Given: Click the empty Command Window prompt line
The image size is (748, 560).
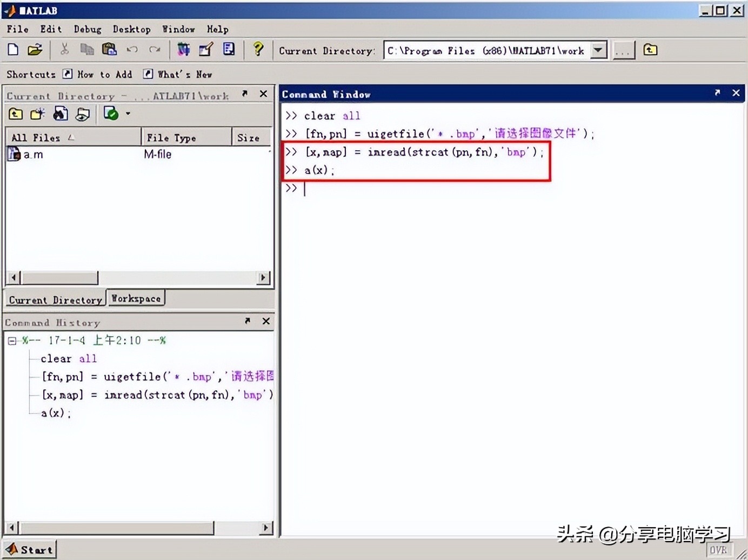Looking at the screenshot, I should [x=512, y=188].
